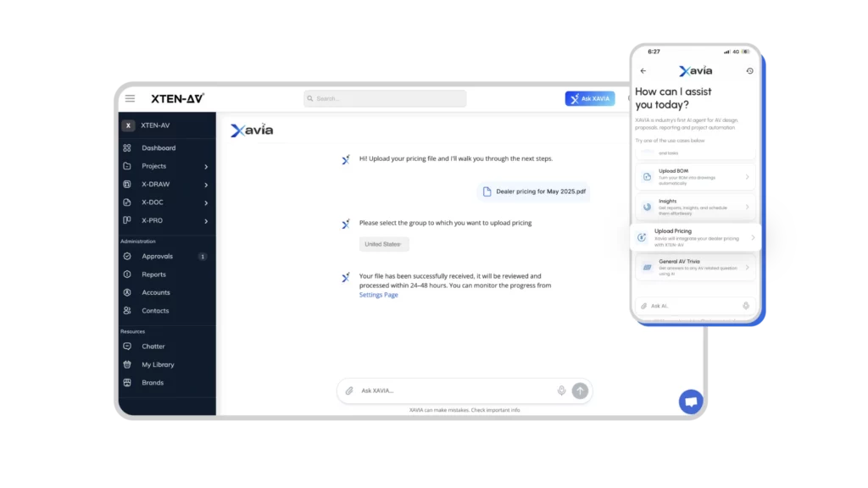Click the United States group chip
This screenshot has height=488, width=868.
tap(384, 244)
